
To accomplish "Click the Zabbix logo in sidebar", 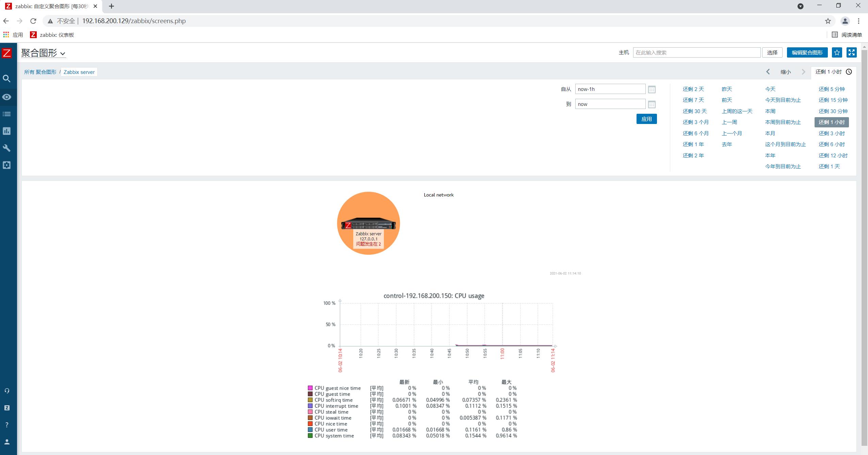I will (7, 53).
